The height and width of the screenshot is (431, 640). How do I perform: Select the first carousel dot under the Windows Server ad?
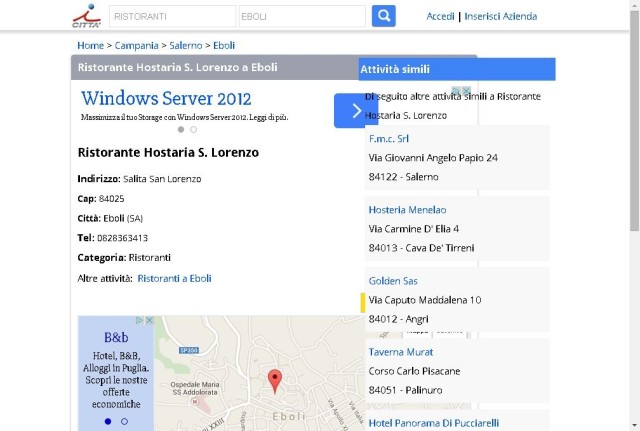181,129
